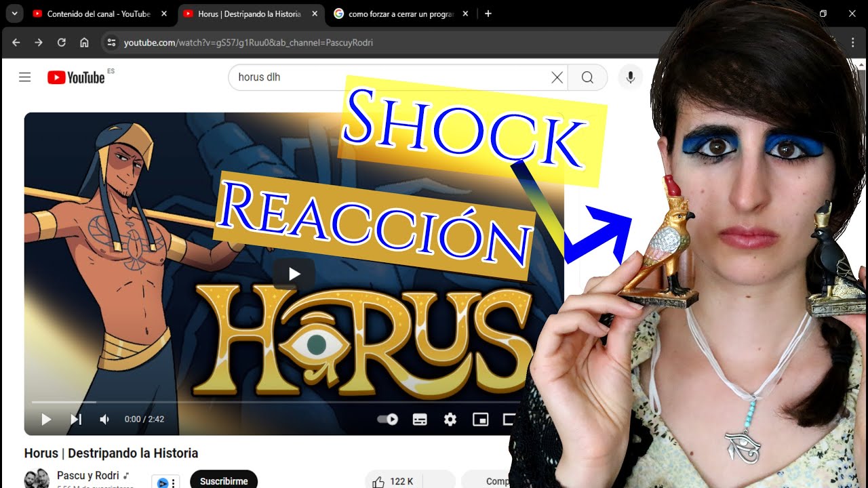Image resolution: width=868 pixels, height=488 pixels.
Task: Click the video title 'Horus | Destripando la Historia'
Action: (x=111, y=453)
